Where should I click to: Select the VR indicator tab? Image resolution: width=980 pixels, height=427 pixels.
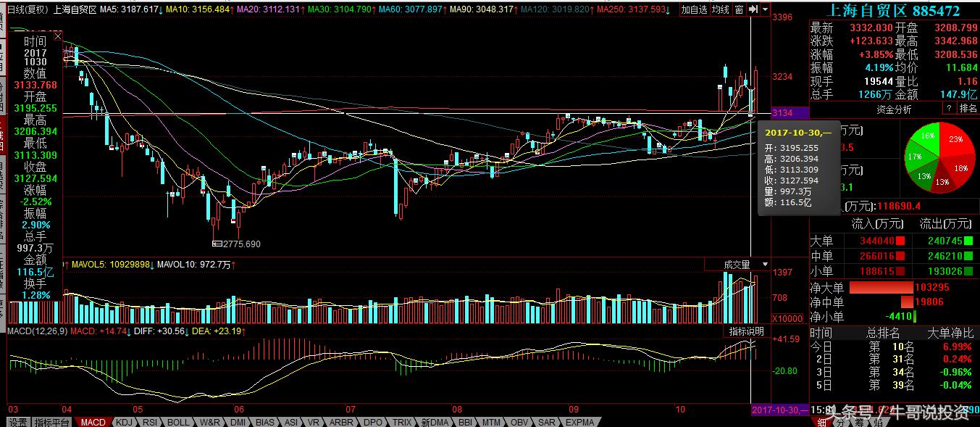(x=314, y=422)
